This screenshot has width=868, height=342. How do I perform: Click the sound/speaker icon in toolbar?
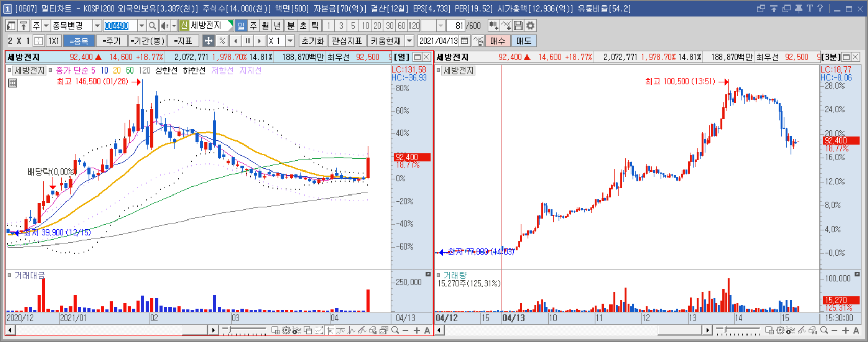coord(164,26)
